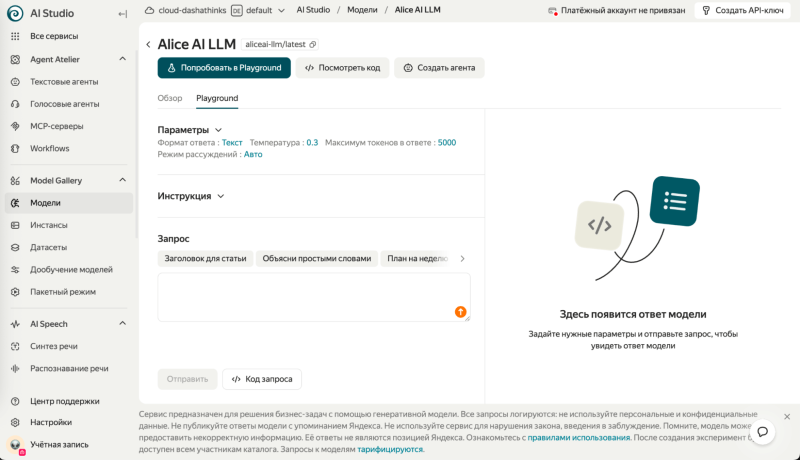This screenshot has width=800, height=460.
Task: Open the тарифицируются link
Action: coord(390,449)
